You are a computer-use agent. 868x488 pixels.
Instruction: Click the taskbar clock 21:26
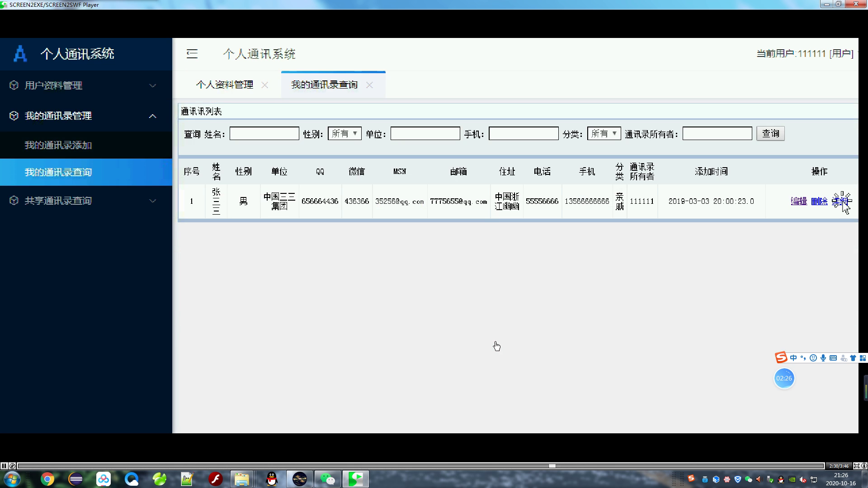(841, 475)
